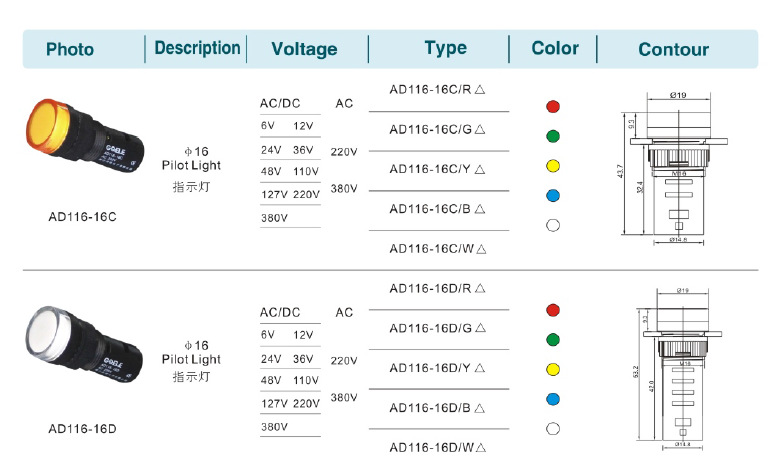Open the AD116-16D/G type entry
The height and width of the screenshot is (466, 771).
click(x=437, y=328)
